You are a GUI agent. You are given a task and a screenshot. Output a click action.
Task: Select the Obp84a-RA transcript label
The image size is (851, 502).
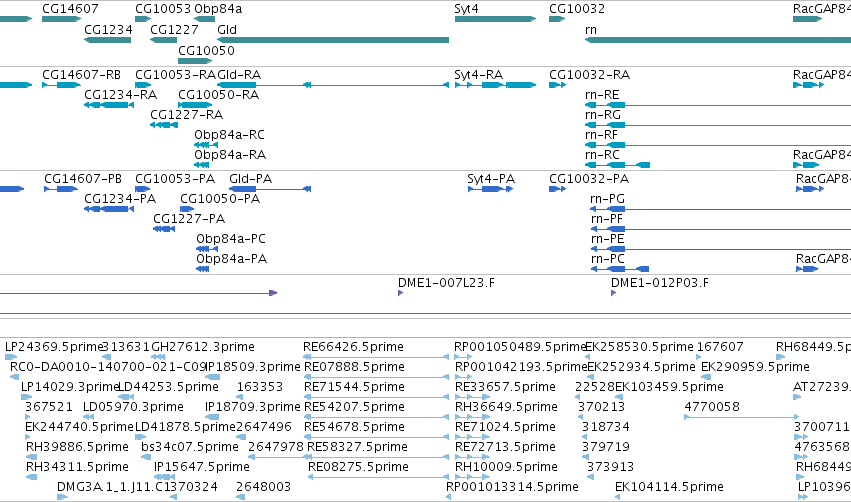tap(230, 155)
